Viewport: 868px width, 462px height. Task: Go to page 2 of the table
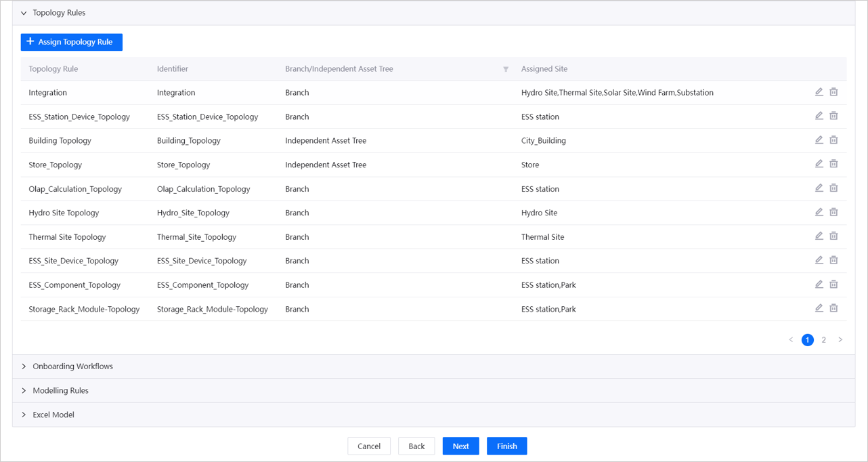coord(823,340)
